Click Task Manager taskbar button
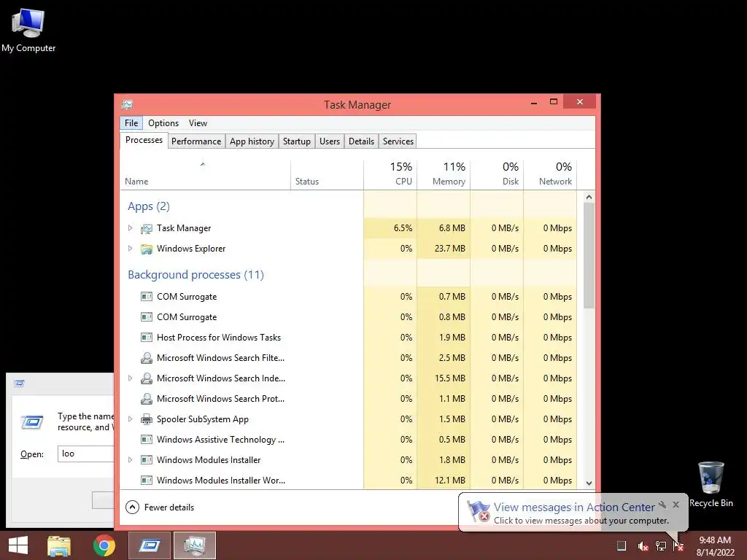This screenshot has height=560, width=747. [x=194, y=545]
